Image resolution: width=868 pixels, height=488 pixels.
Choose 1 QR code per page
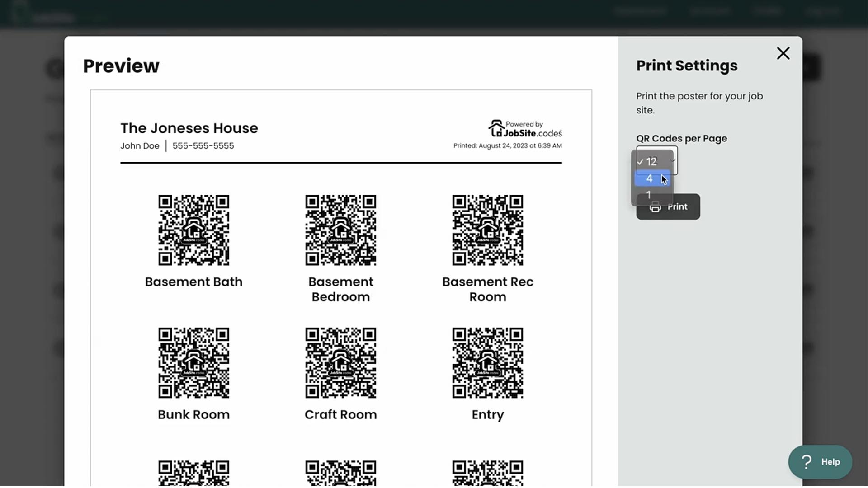(x=652, y=195)
